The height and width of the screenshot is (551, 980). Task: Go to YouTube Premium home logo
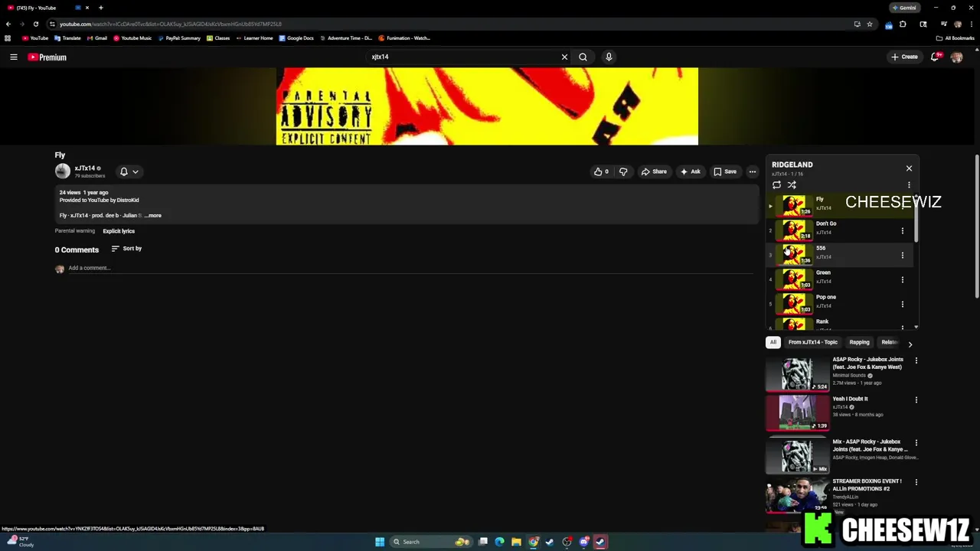[47, 57]
